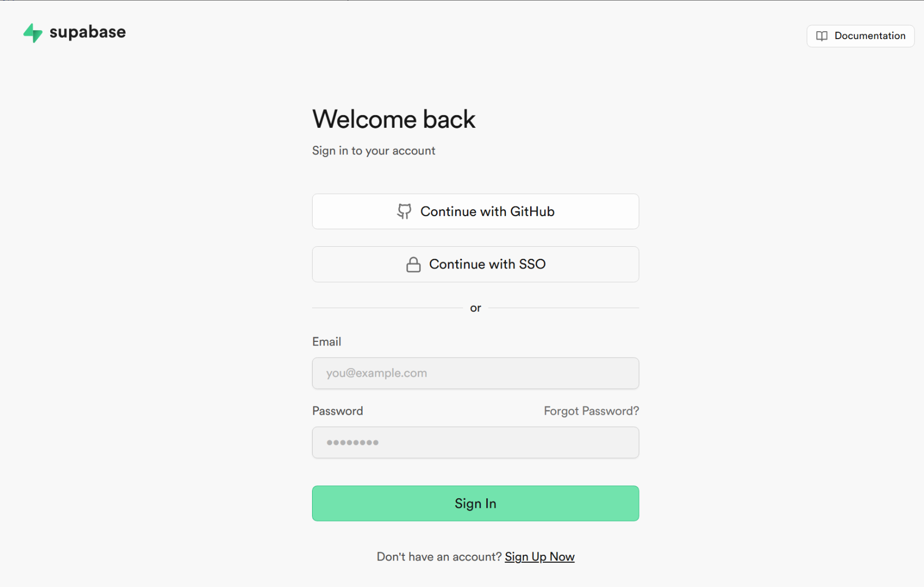Click the "or" divider text
The height and width of the screenshot is (587, 924).
(x=475, y=308)
